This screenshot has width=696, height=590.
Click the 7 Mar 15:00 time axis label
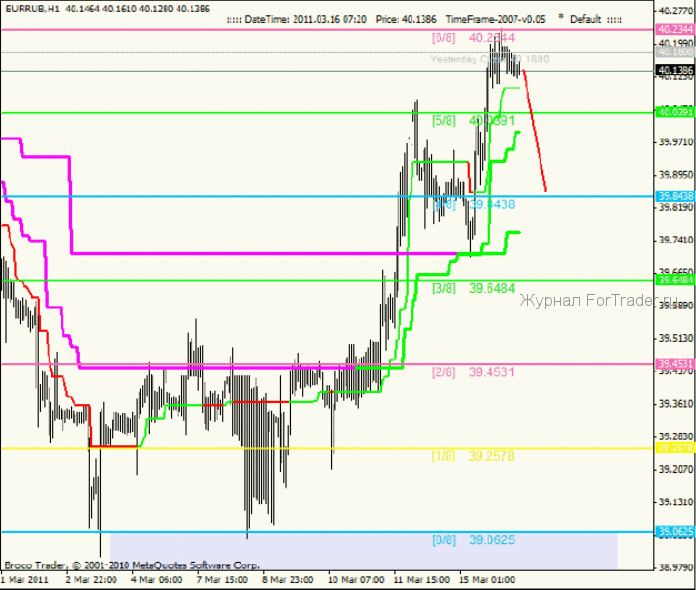point(222,580)
